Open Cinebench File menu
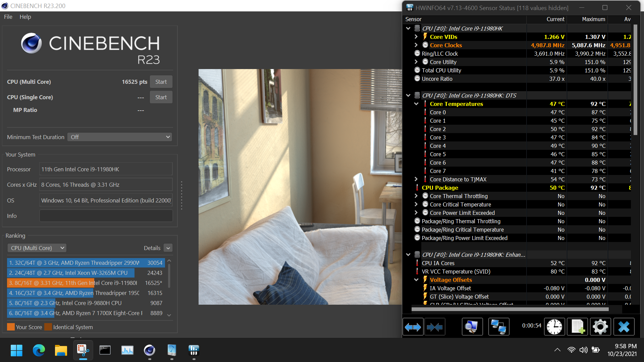 point(8,17)
